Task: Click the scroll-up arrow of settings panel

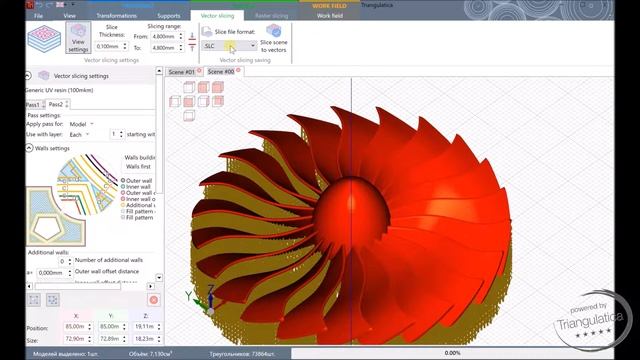Action: [x=159, y=71]
